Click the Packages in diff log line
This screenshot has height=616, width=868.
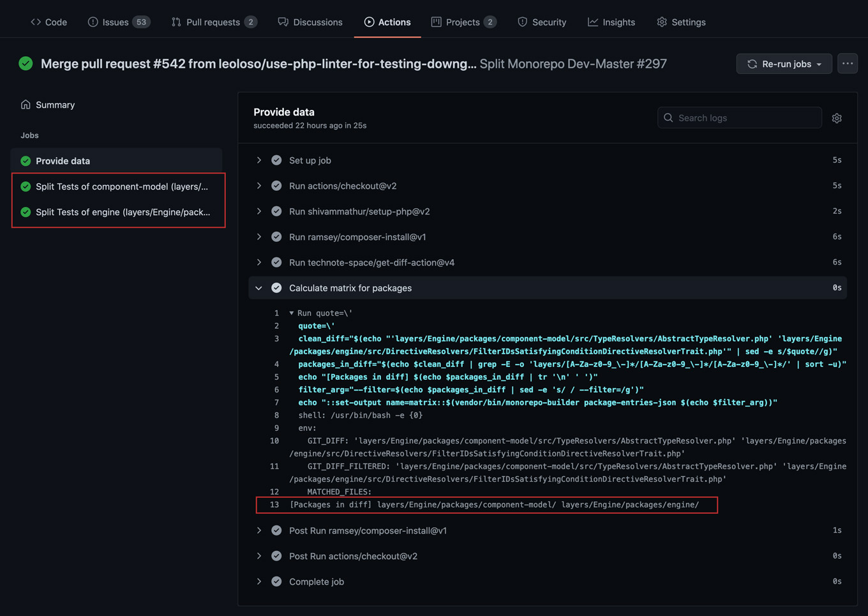point(494,505)
